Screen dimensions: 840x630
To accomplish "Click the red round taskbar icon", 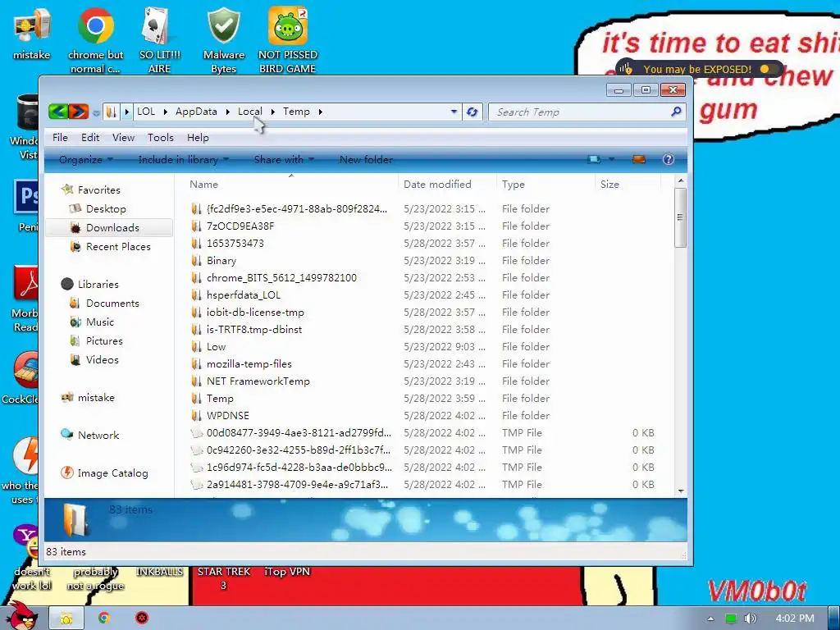I will pos(142,619).
